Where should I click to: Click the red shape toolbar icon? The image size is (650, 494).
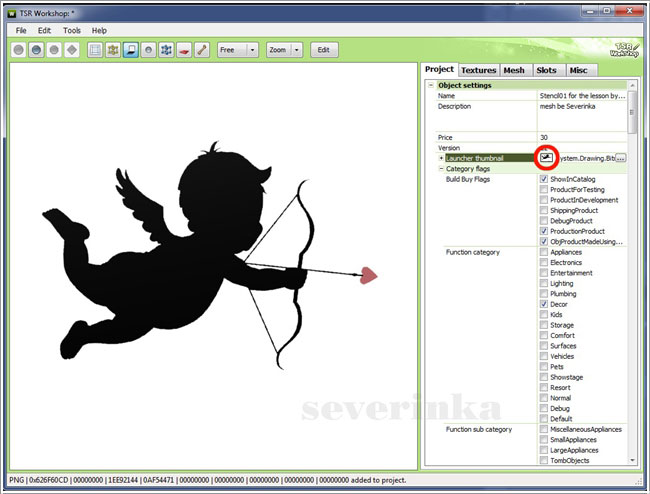click(x=184, y=49)
